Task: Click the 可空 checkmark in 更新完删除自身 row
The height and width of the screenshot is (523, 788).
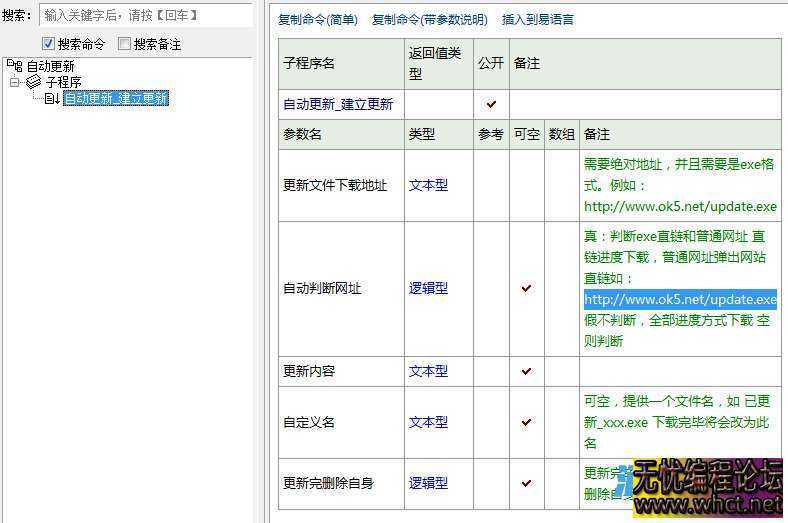Action: [x=526, y=483]
